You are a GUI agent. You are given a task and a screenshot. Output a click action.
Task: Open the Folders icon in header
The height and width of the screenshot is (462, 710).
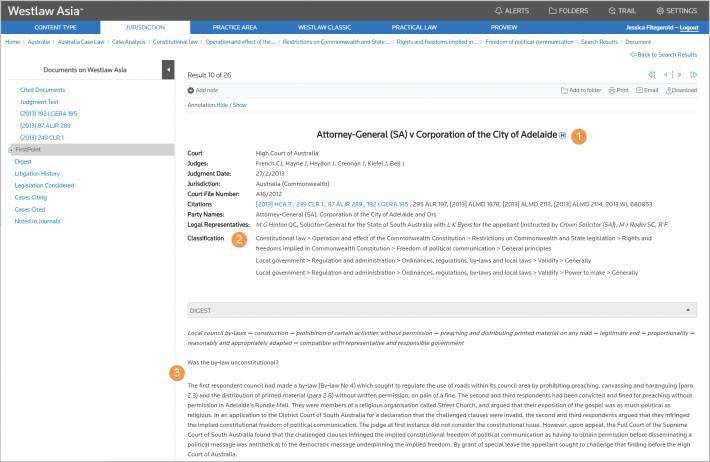point(552,10)
